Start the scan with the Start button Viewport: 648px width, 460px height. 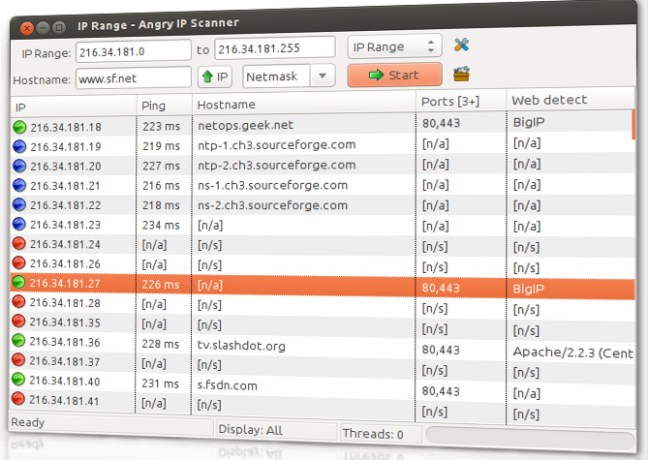pos(394,75)
